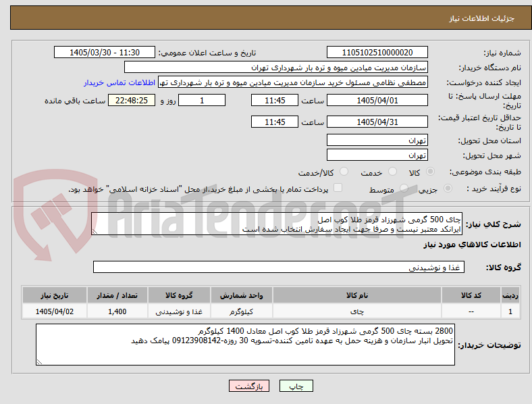Click the چای item name cell

tap(357, 311)
